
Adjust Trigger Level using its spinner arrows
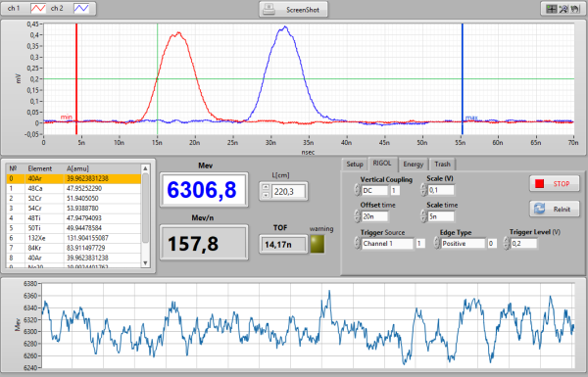click(507, 243)
